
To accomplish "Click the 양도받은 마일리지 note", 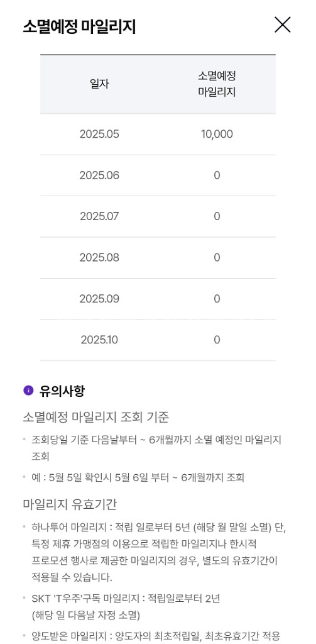I will click(156, 636).
